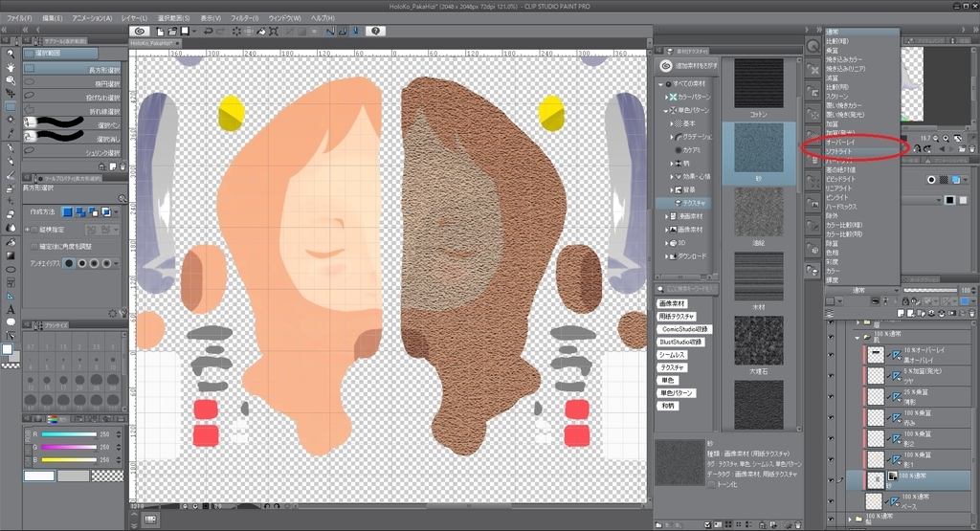Open the レイヤー(L) menu
This screenshot has height=531, width=980.
[x=134, y=18]
